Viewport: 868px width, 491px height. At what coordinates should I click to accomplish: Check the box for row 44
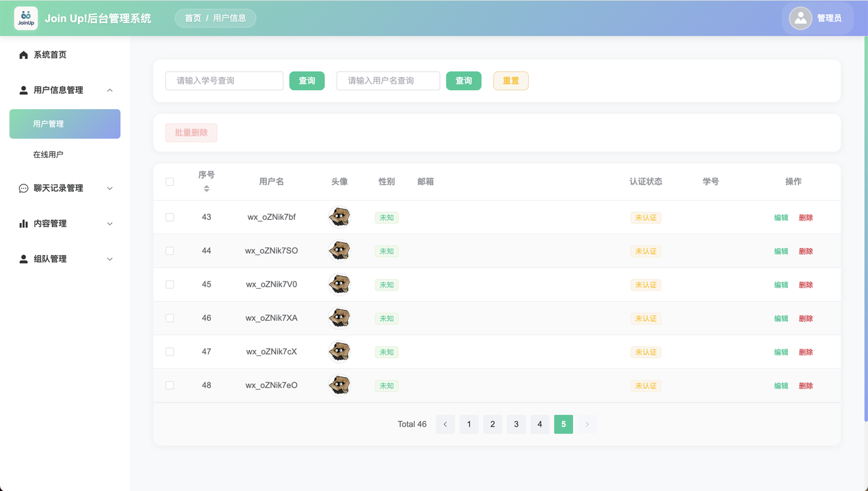pos(170,251)
